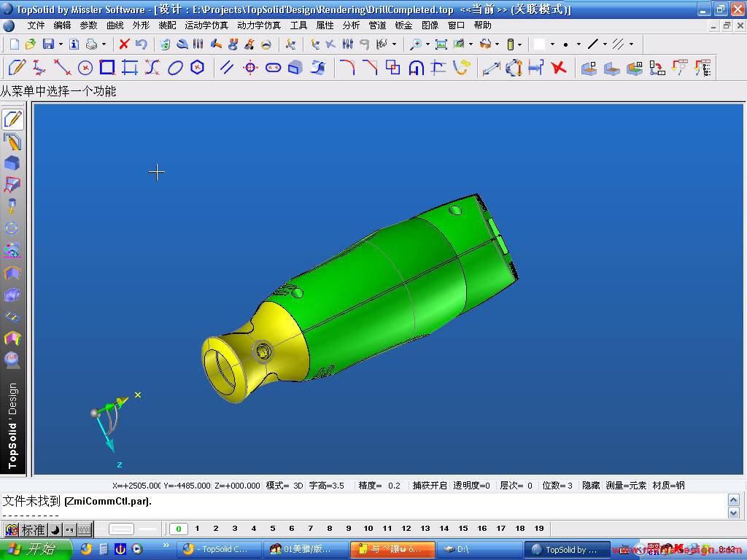Click the 标准 button in bottom bar

pyautogui.click(x=33, y=530)
